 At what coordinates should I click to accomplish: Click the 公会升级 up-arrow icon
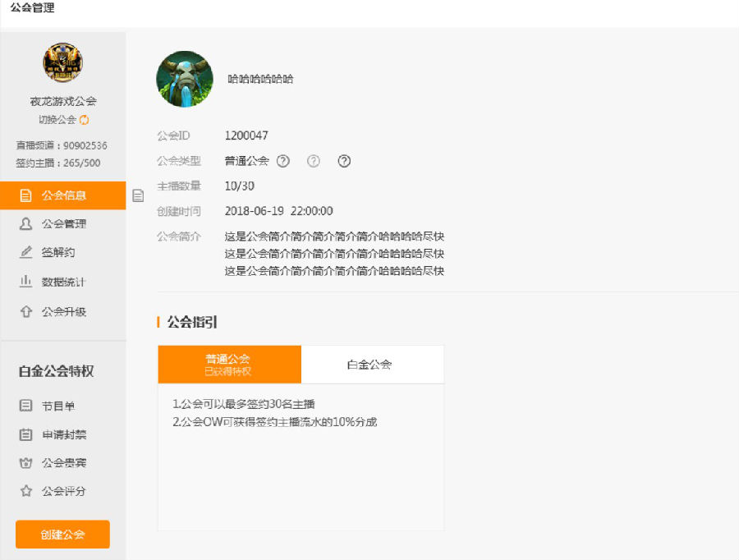coord(26,312)
